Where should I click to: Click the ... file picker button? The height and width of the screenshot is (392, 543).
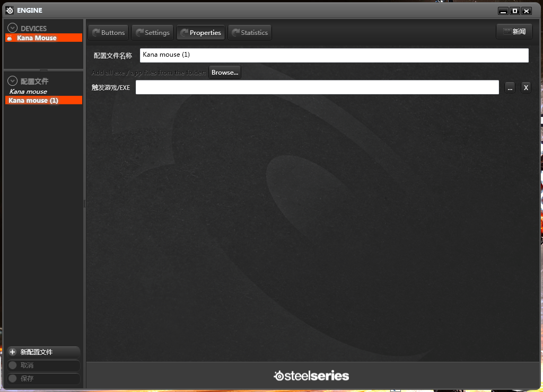(510, 88)
